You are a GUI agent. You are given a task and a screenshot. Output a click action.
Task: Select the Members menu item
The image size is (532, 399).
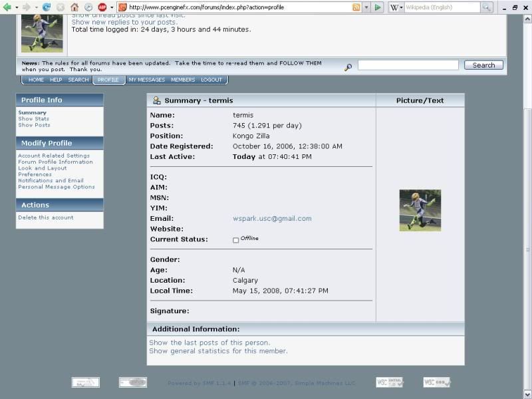(x=183, y=80)
